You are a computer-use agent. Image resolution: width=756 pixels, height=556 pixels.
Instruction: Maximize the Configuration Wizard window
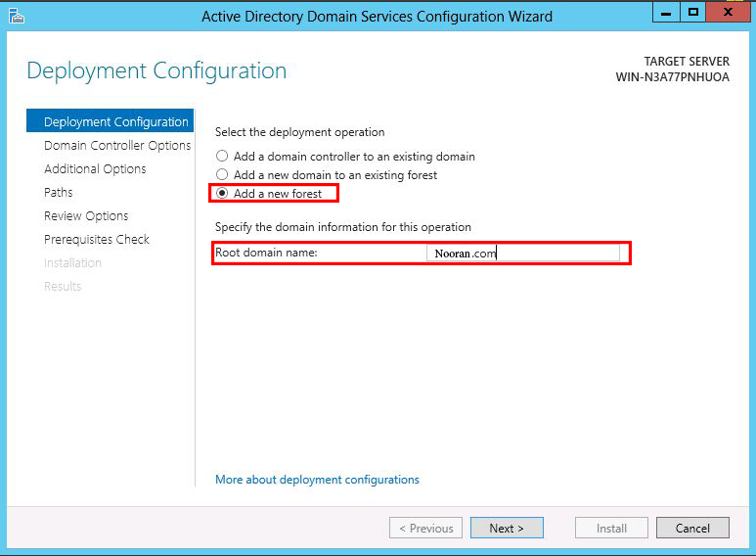coord(692,12)
